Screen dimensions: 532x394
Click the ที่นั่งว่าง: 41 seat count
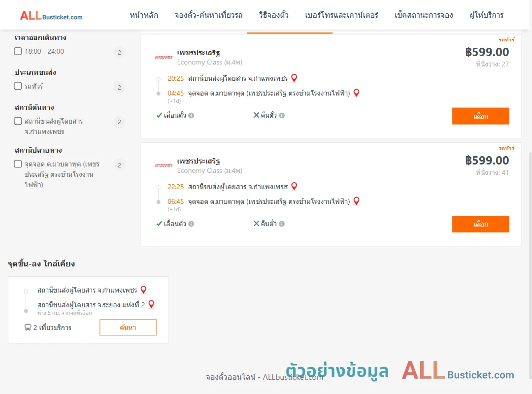tap(492, 172)
